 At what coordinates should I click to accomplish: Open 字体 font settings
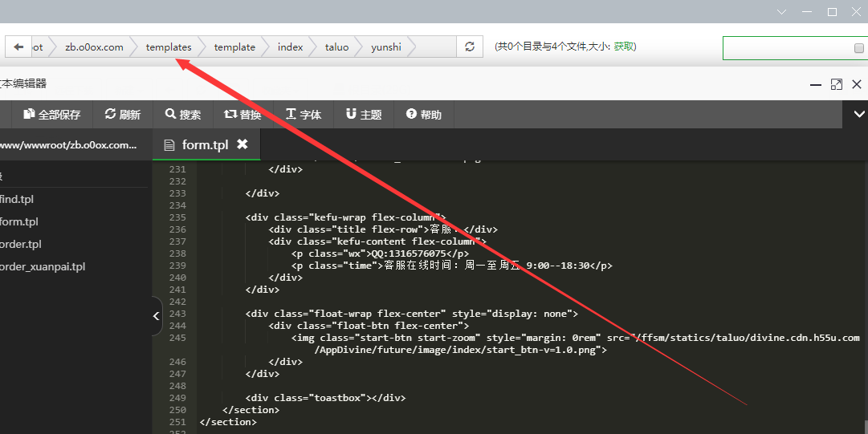pyautogui.click(x=304, y=115)
